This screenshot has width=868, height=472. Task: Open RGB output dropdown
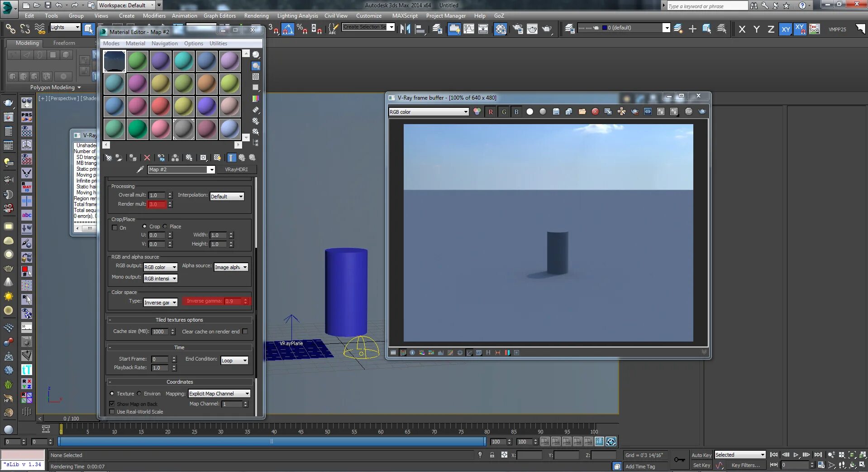click(x=160, y=267)
